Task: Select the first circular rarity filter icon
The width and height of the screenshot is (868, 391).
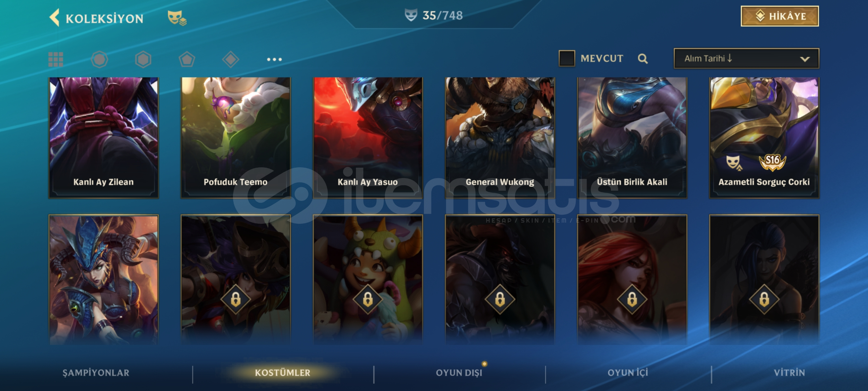Action: pos(99,59)
